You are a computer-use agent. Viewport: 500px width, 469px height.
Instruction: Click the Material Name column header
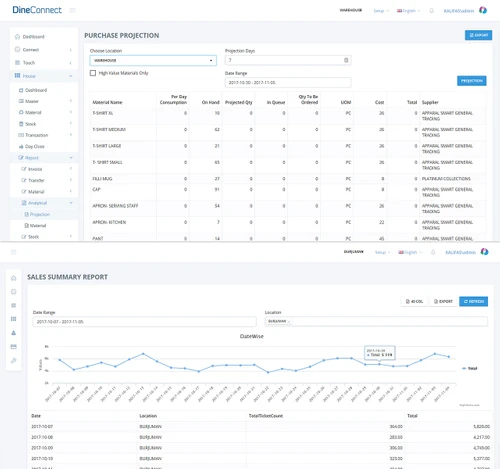point(107,102)
